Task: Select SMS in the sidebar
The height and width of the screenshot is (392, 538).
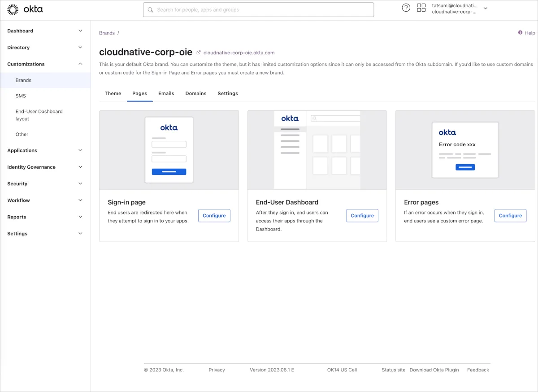Action: tap(21, 96)
